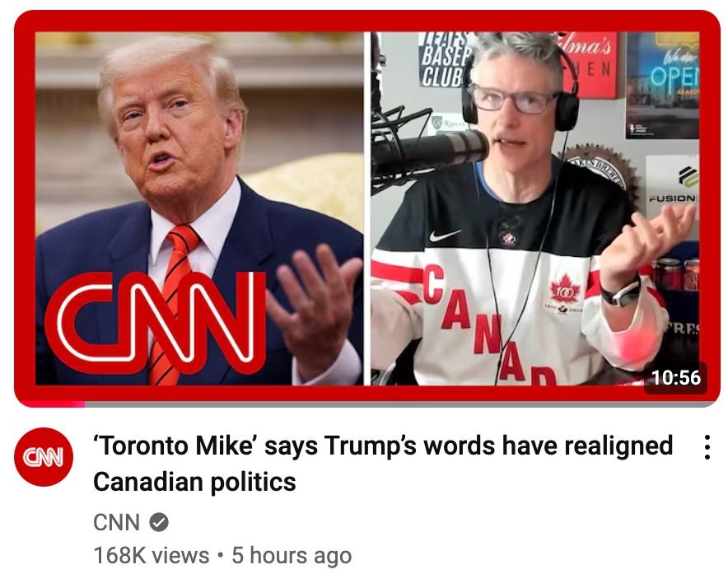
Task: Click the round CNN channel avatar
Action: (44, 457)
